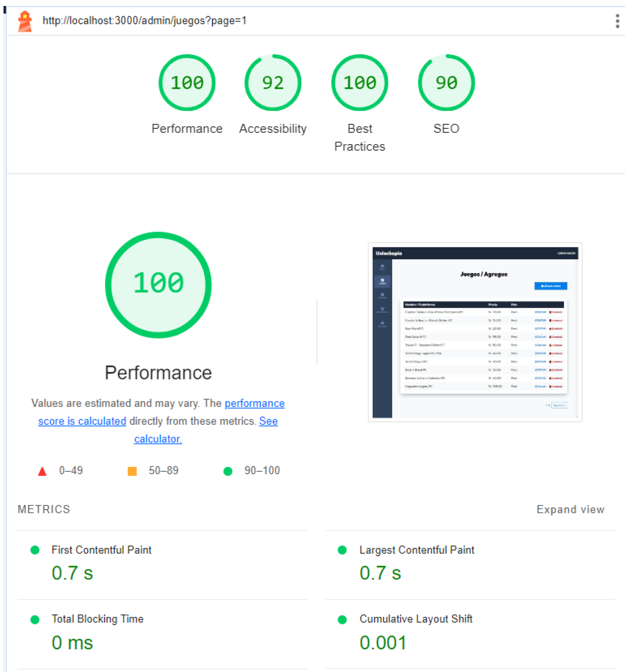Image resolution: width=630 pixels, height=672 pixels.
Task: Jump to the Accessibility score gauge showing 92
Action: pos(273,83)
